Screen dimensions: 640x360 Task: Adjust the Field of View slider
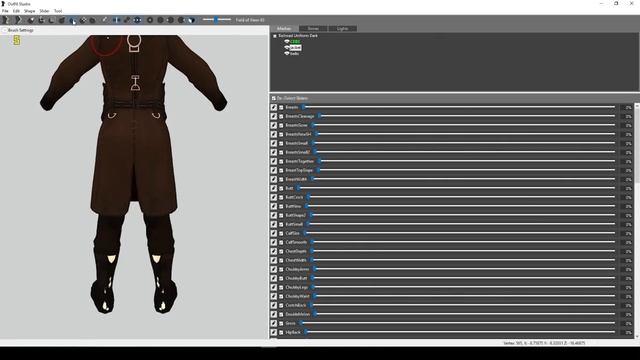point(217,20)
